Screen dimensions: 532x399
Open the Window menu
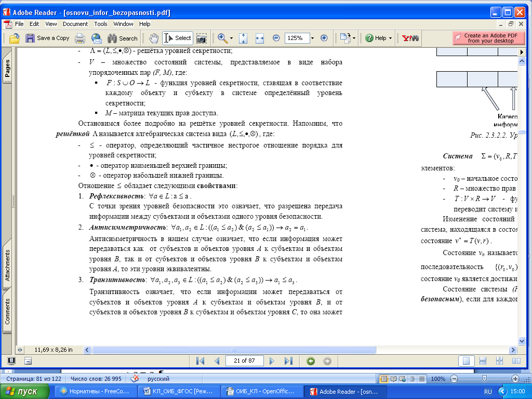pos(123,24)
